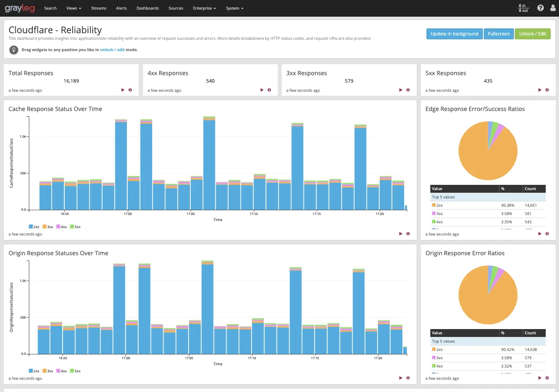
Task: Open the Enterprise dropdown menu
Action: tap(204, 8)
